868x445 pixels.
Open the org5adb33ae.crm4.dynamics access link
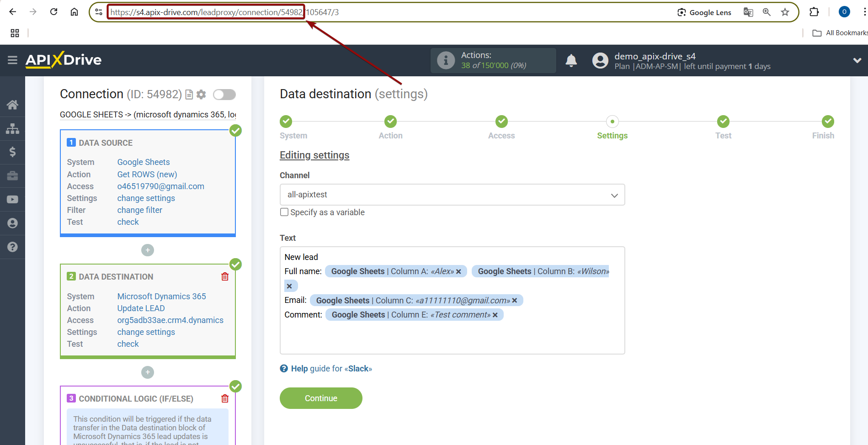pos(170,320)
